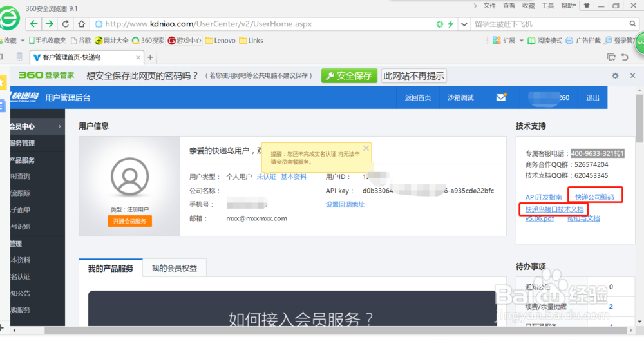Click the 未认证 link

tap(267, 177)
